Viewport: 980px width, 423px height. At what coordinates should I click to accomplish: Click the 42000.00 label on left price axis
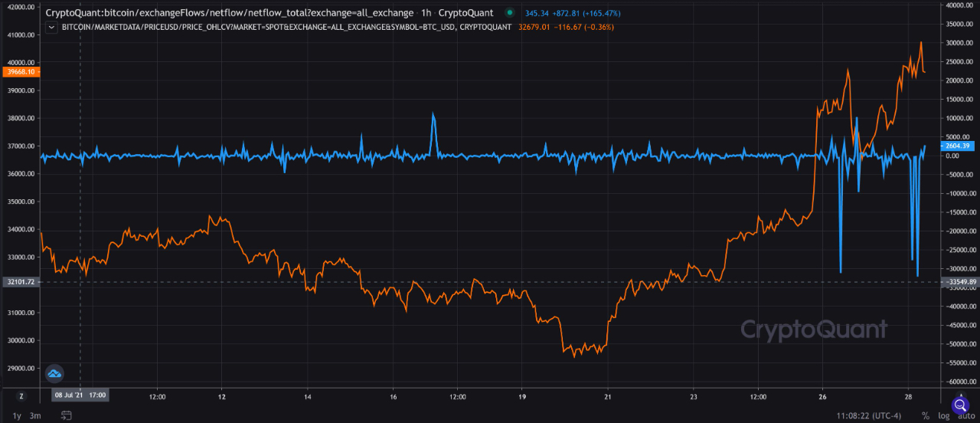click(21, 7)
